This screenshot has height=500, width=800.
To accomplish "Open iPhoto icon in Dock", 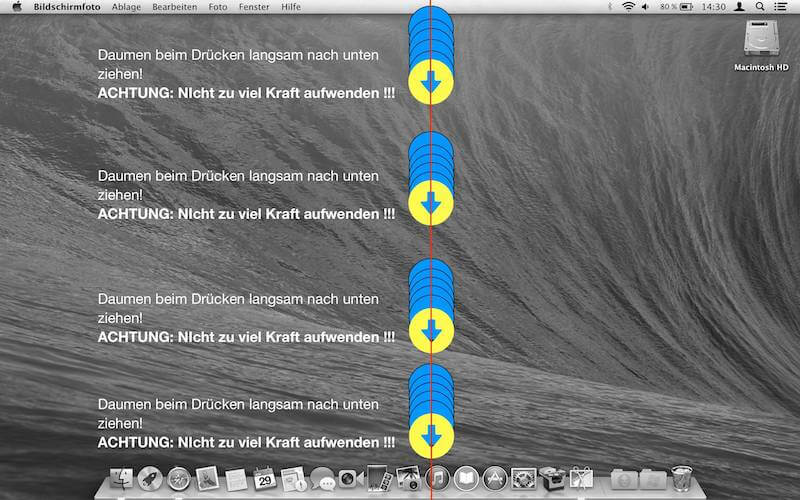I will pos(408,479).
